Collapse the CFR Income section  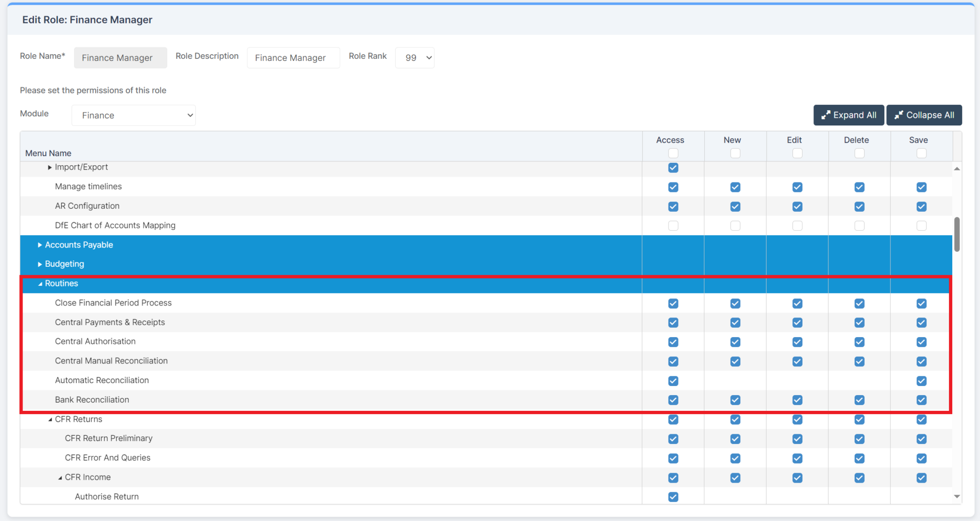tap(60, 477)
